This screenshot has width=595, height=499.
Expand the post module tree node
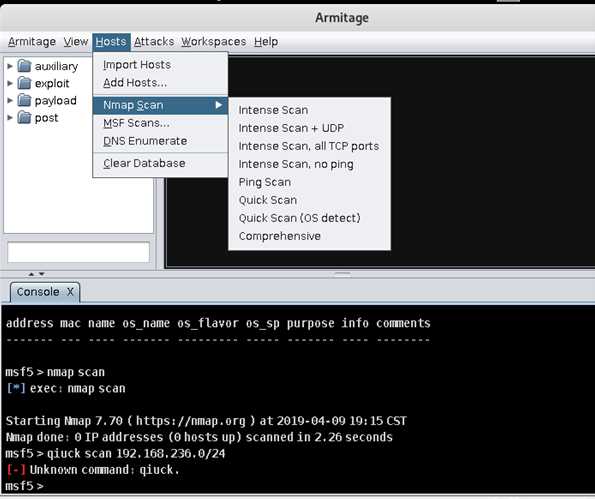click(10, 118)
